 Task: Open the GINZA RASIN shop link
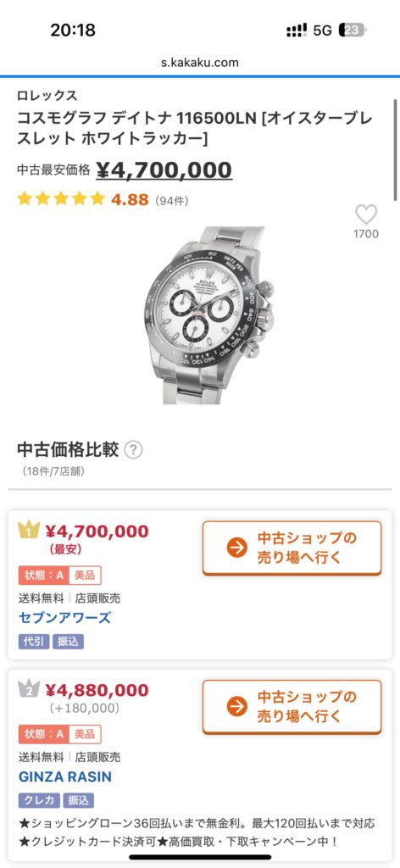pos(64,776)
